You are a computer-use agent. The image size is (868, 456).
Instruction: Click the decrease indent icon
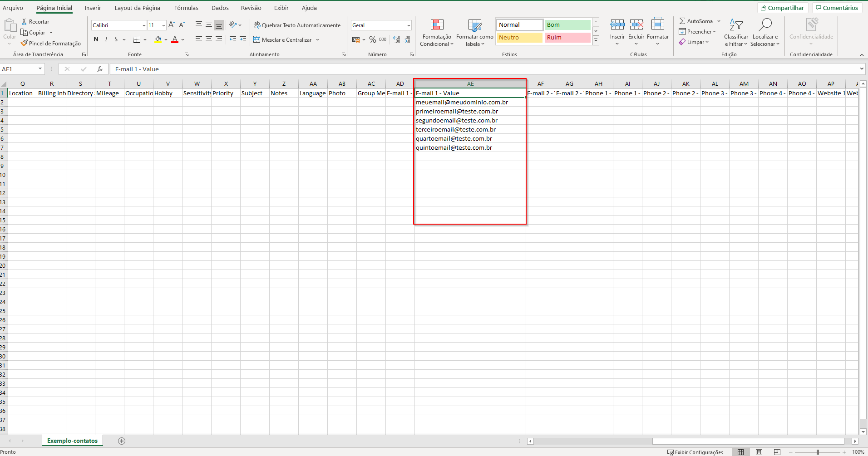point(233,39)
